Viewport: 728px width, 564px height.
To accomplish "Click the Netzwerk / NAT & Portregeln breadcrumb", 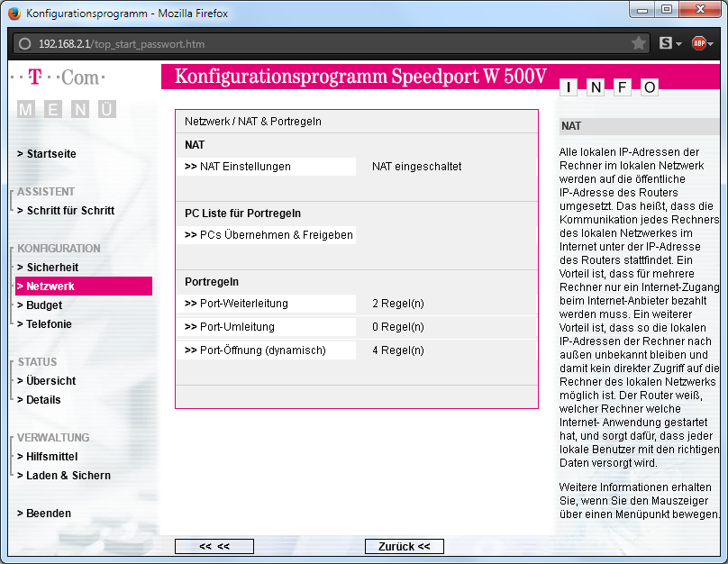I will tap(253, 122).
